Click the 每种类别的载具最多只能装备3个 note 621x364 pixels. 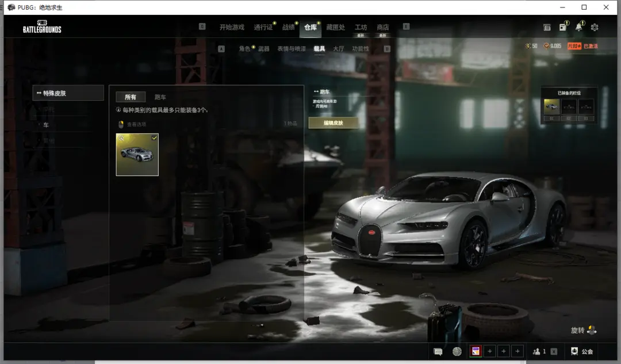[165, 110]
